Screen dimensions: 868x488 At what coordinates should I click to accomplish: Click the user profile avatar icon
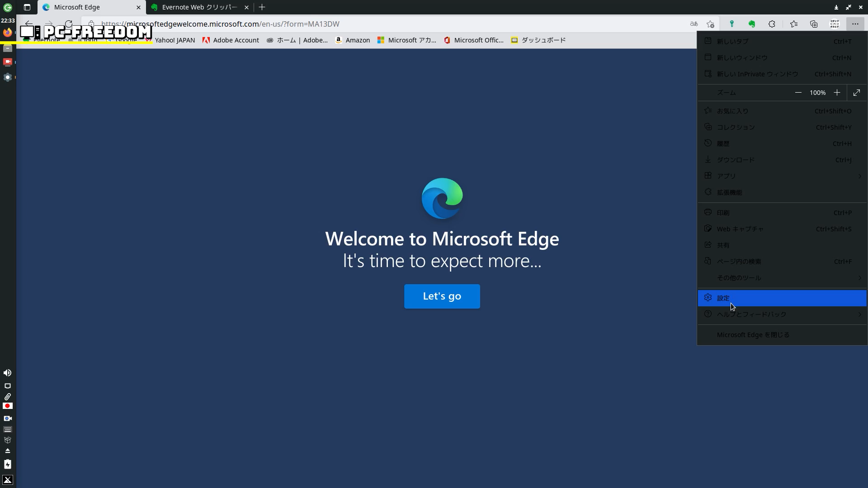[835, 24]
